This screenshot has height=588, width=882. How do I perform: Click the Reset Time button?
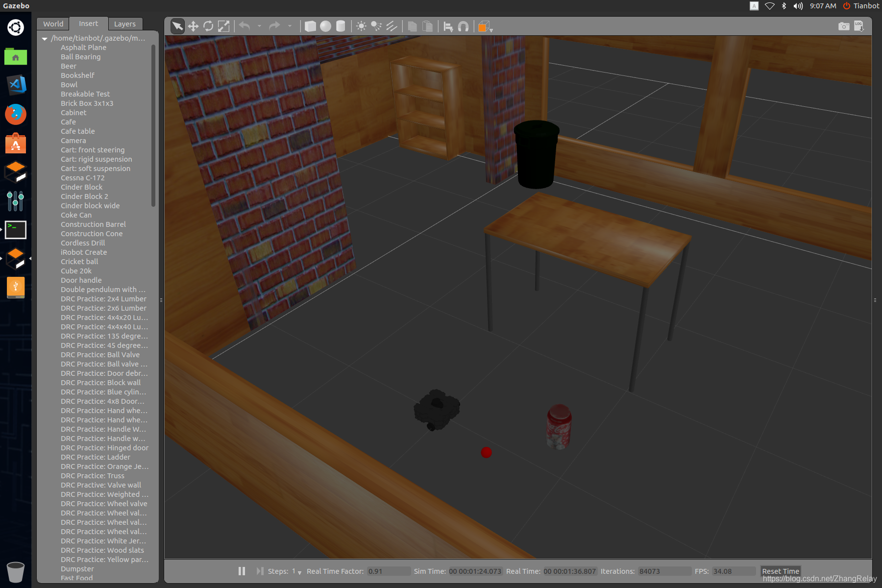[781, 571]
